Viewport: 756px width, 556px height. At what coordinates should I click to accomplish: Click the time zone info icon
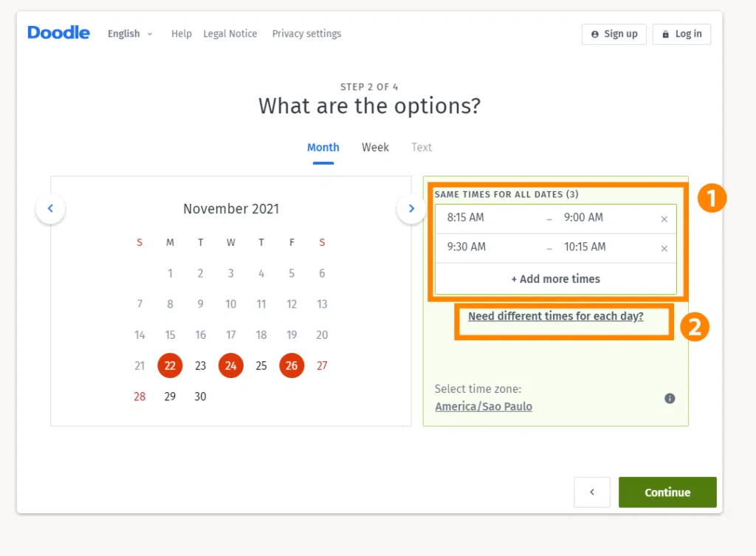pyautogui.click(x=670, y=399)
